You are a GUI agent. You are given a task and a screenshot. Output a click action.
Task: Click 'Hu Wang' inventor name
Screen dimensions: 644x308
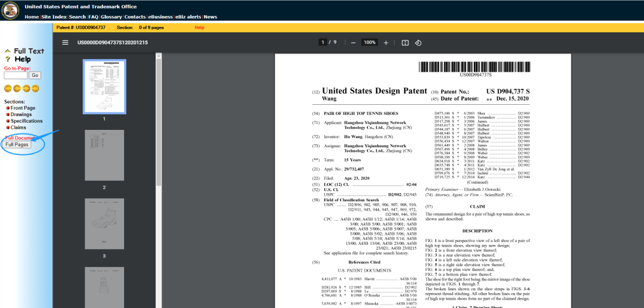353,136
